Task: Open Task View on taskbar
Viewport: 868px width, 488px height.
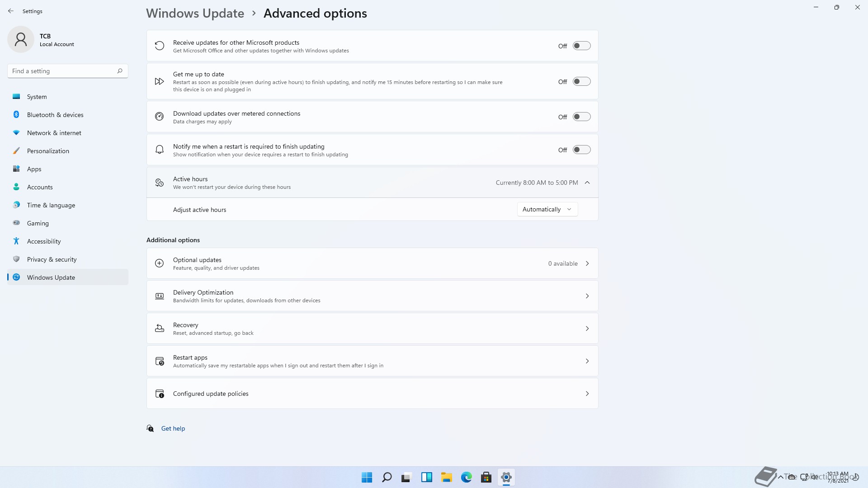Action: click(x=406, y=477)
